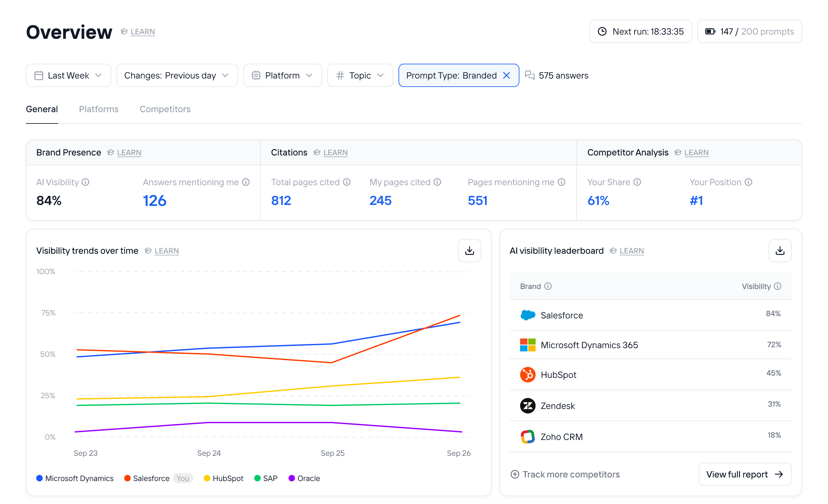The height and width of the screenshot is (504, 828).
Task: Click the View full report button
Action: point(745,474)
